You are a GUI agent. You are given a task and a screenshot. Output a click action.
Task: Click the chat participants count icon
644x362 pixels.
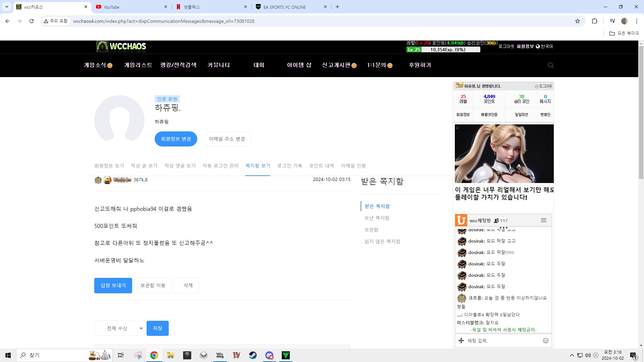496,221
